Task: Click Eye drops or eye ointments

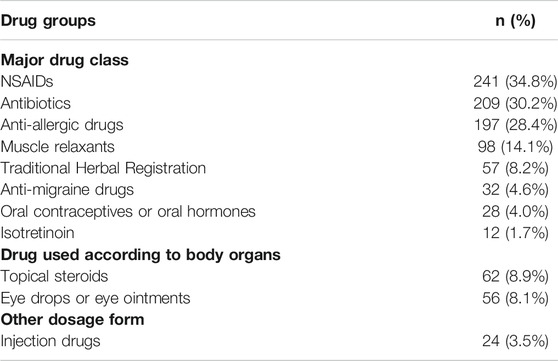Action: pyautogui.click(x=95, y=298)
